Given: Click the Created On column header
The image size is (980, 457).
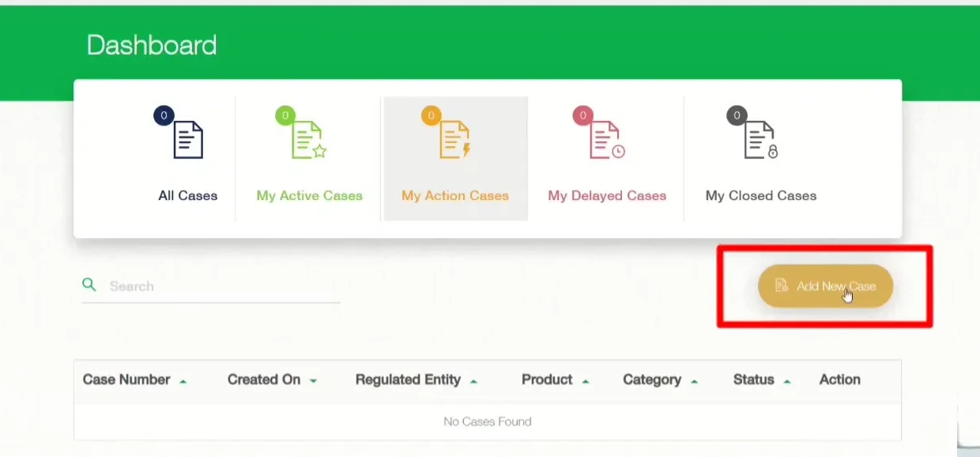Looking at the screenshot, I should 264,380.
